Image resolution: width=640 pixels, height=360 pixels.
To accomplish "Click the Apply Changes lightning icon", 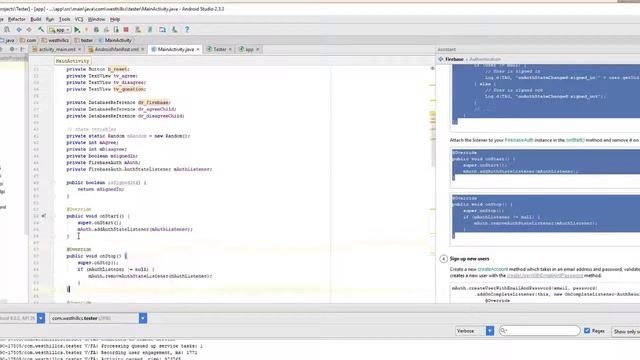I will pos(86,30).
